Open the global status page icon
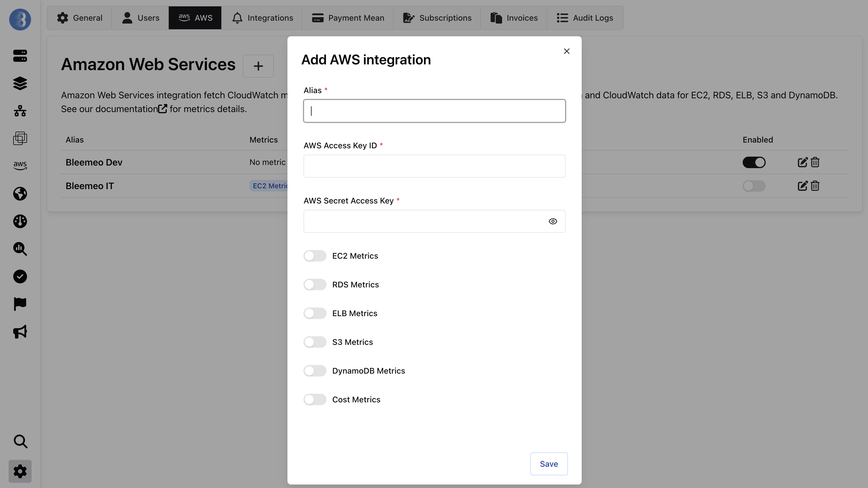Image resolution: width=868 pixels, height=488 pixels. coord(20,194)
